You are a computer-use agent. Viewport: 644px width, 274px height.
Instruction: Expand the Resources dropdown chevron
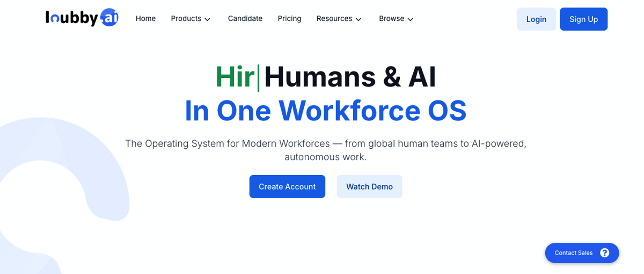(x=358, y=19)
